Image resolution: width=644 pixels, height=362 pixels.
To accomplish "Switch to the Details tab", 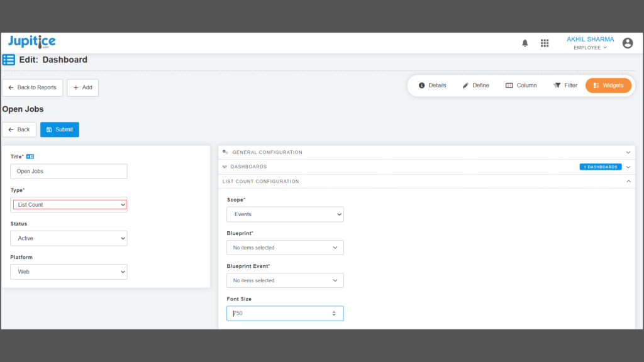I will (x=432, y=85).
